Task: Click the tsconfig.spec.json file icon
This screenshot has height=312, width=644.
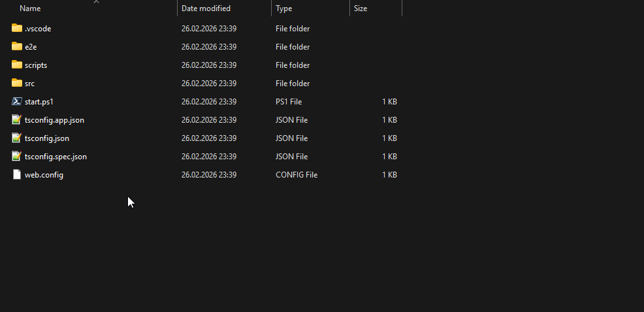Action: (x=17, y=156)
